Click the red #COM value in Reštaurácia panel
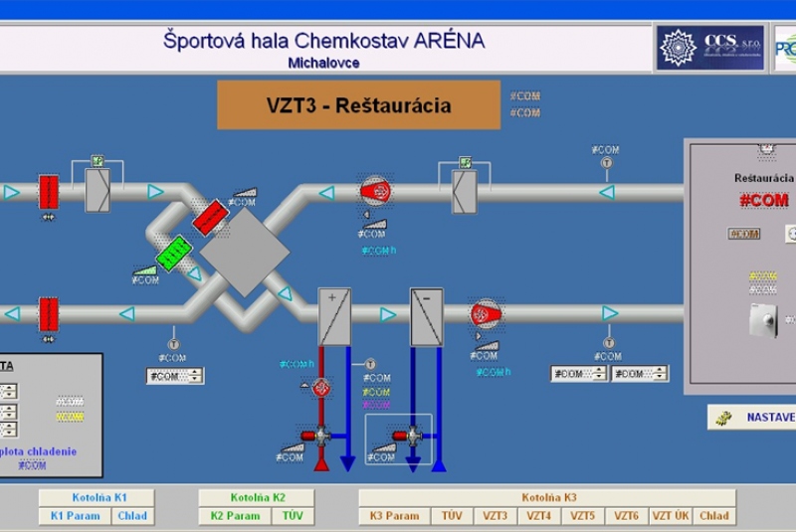 (x=764, y=200)
